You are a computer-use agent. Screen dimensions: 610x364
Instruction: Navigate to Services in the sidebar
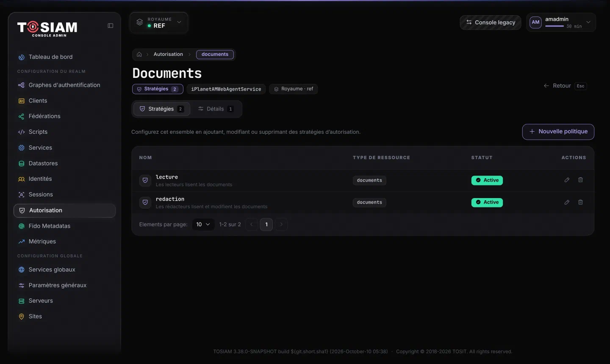64,148
